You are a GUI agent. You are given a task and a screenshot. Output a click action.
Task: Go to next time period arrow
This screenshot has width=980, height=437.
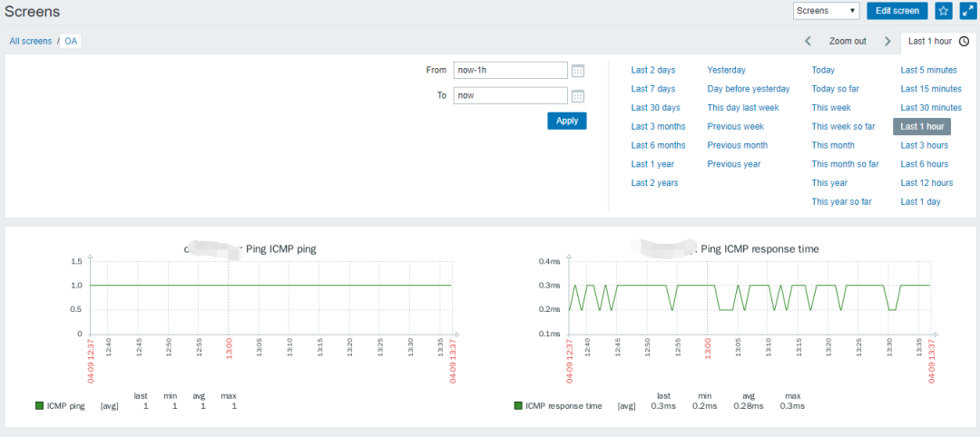pyautogui.click(x=887, y=41)
